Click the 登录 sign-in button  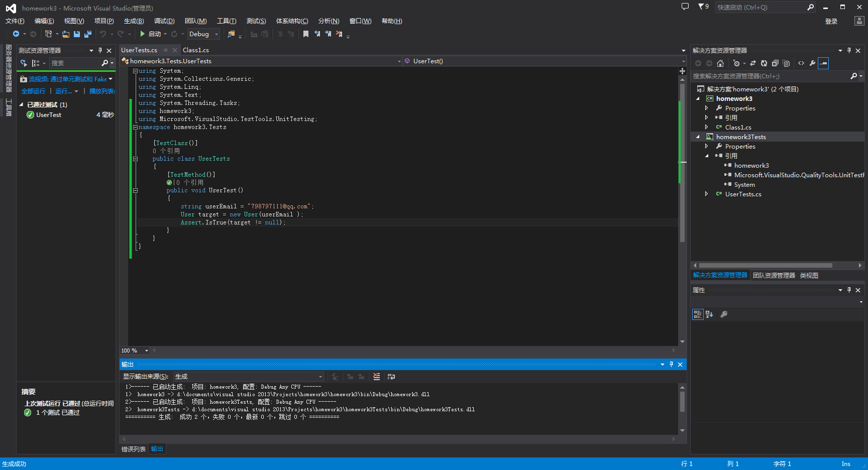tap(831, 22)
